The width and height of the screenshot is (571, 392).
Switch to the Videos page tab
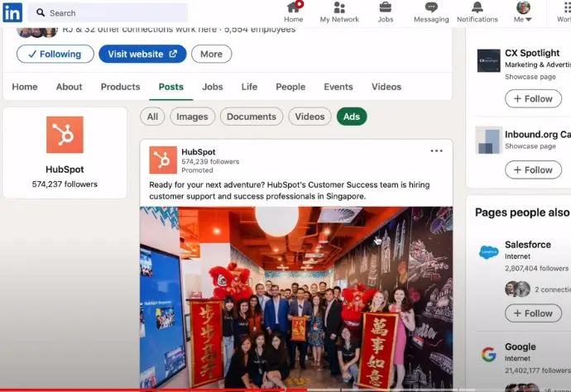click(386, 87)
